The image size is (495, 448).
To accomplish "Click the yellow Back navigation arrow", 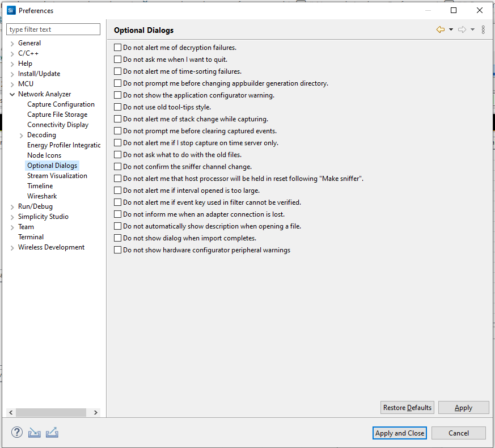I will 441,29.
